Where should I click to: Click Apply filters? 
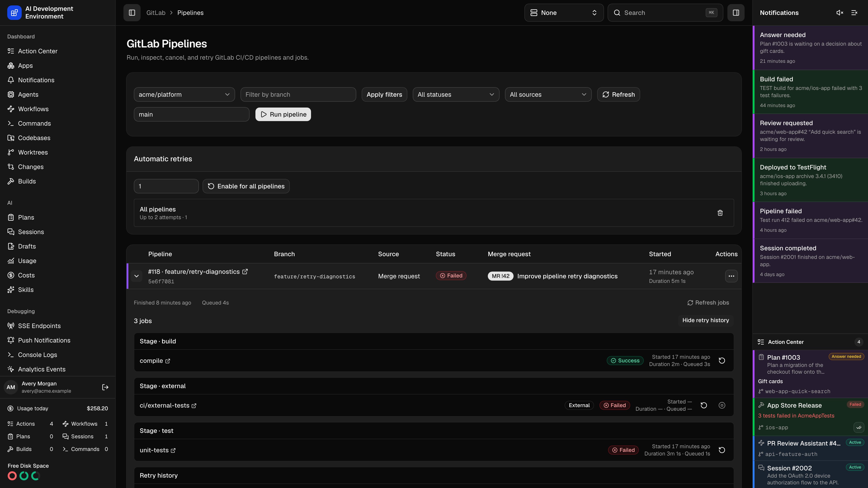[x=384, y=95]
